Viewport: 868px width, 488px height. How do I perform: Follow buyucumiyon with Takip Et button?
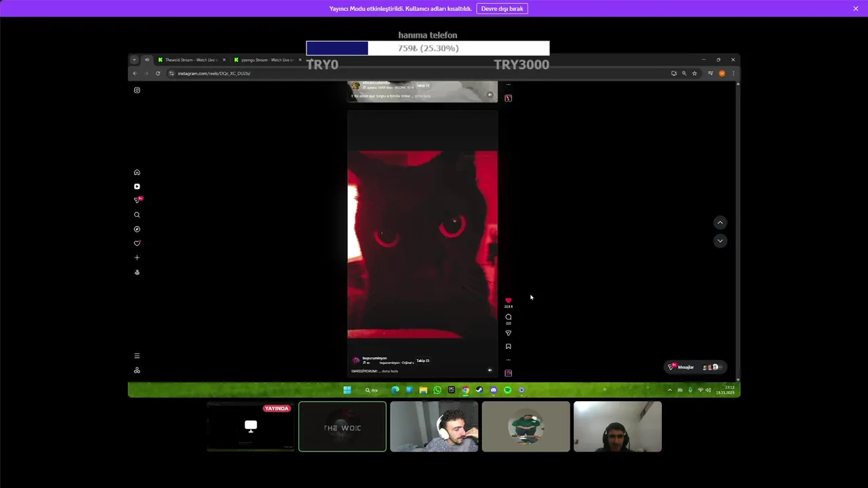pos(423,361)
